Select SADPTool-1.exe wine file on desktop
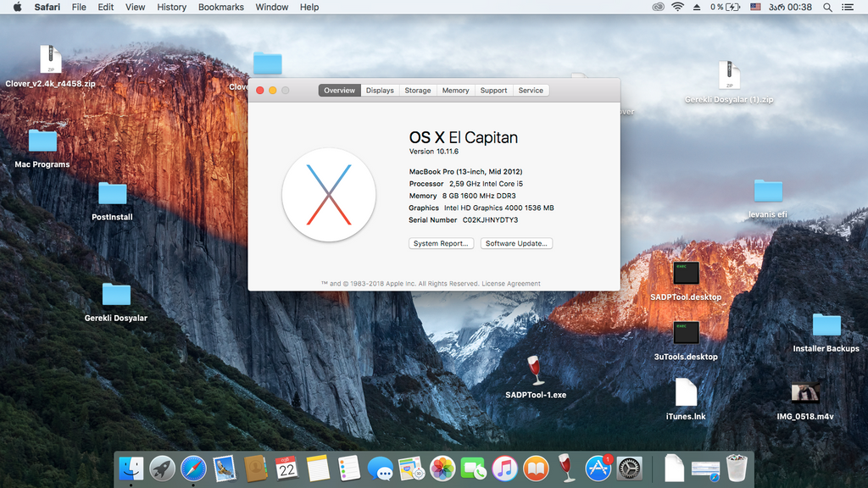This screenshot has height=488, width=868. point(536,377)
